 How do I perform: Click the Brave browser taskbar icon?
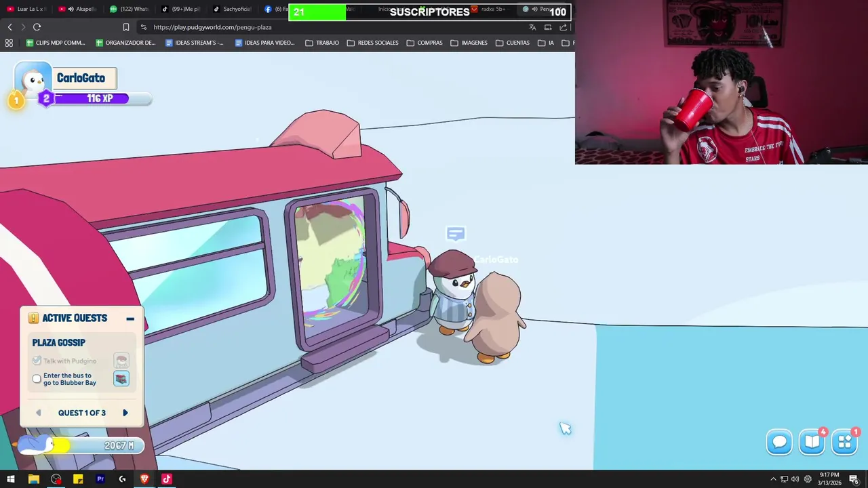click(x=144, y=479)
